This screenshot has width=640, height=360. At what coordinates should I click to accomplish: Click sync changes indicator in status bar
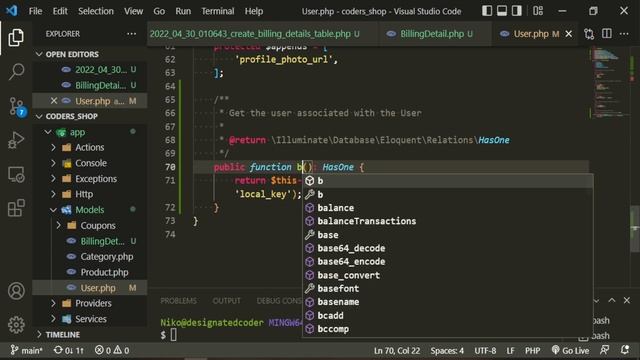coord(69,350)
